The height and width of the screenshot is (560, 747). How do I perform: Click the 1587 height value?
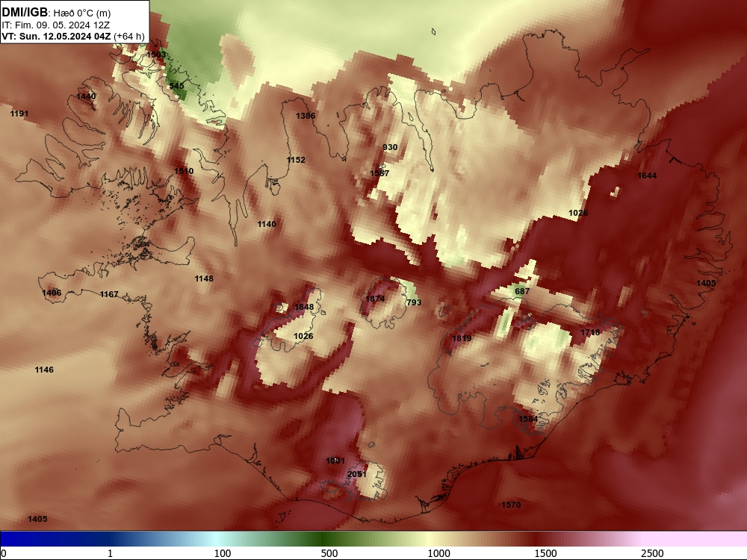click(379, 173)
